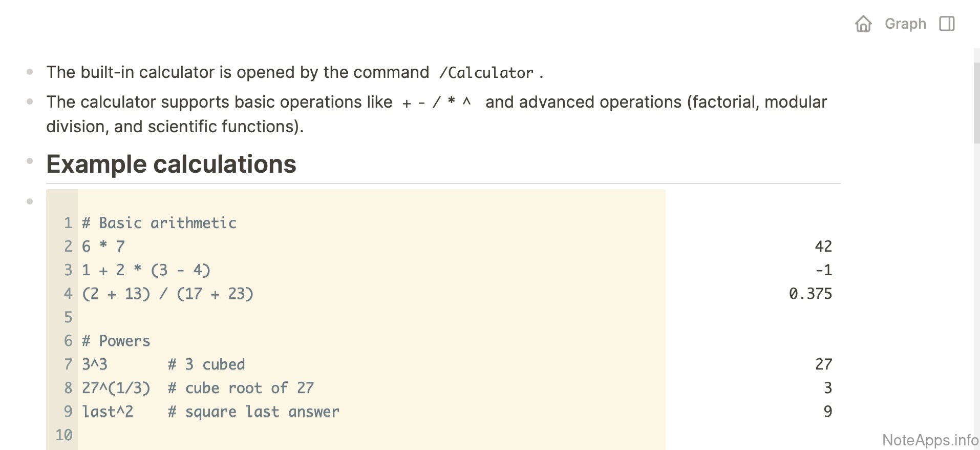This screenshot has width=980, height=450.
Task: Click the bullet next to Example calculations heading
Action: pyautogui.click(x=30, y=161)
